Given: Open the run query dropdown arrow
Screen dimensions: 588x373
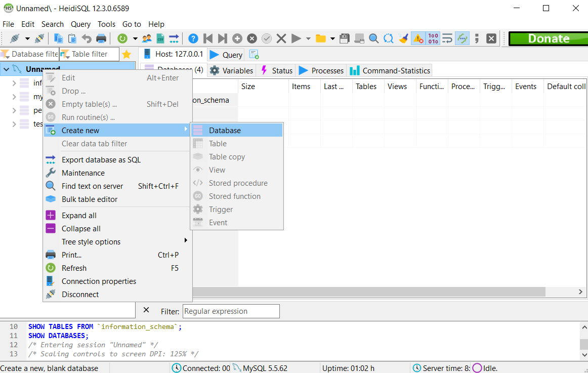Looking at the screenshot, I should 308,38.
